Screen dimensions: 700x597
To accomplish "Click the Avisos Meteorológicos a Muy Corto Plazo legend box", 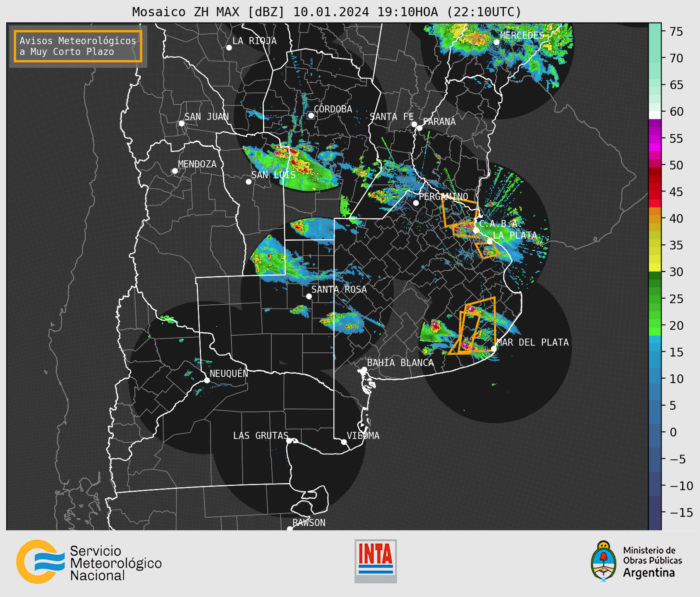I will pos(78,46).
